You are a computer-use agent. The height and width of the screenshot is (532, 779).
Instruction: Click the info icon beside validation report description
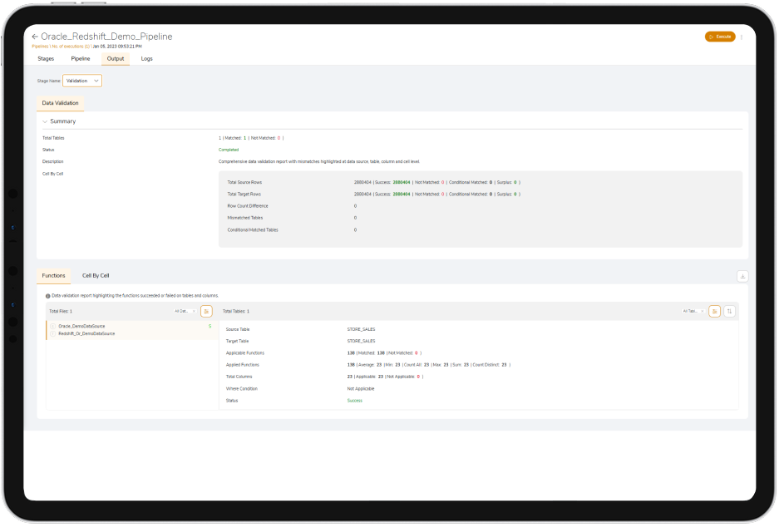pyautogui.click(x=48, y=295)
